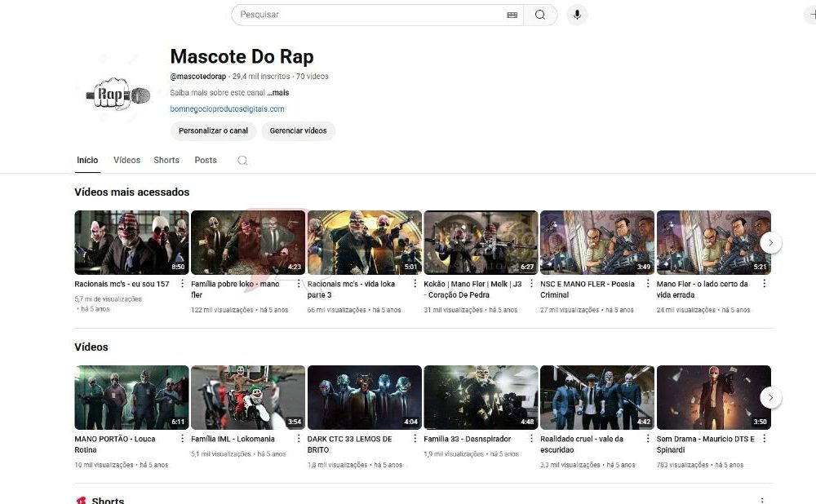816x504 pixels.
Task: Play thumbnail of NSC E MANO FLER - Poesia Criminal
Action: tap(597, 242)
